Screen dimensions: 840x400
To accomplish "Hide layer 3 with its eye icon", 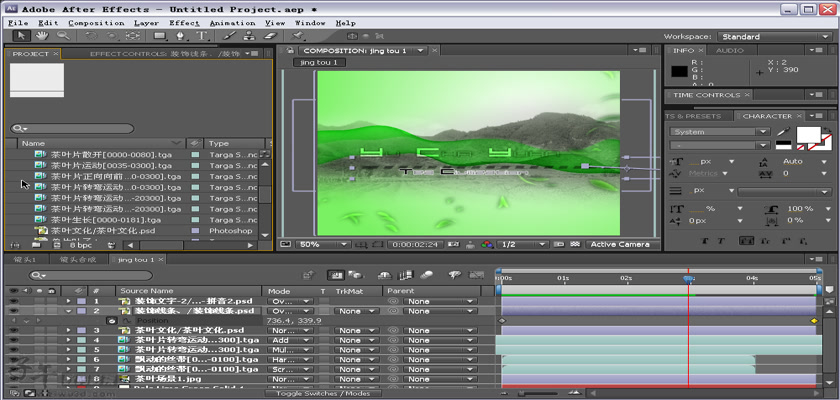I will pyautogui.click(x=14, y=330).
